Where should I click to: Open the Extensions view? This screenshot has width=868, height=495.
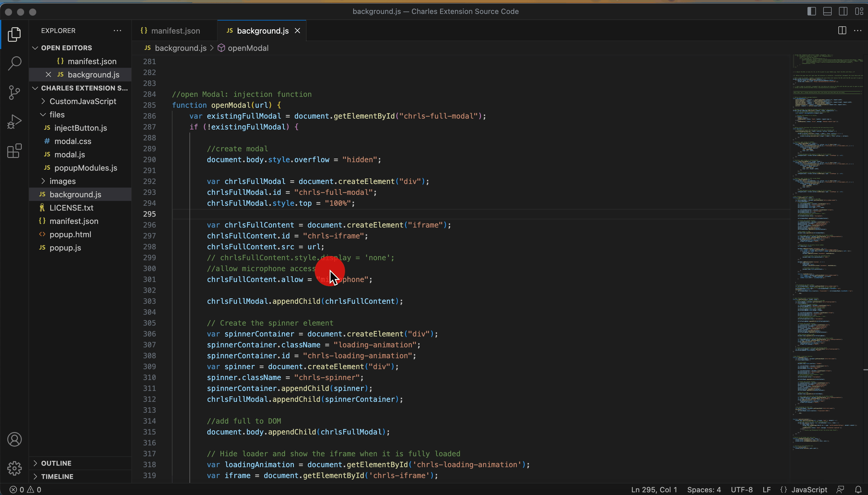[x=14, y=151]
